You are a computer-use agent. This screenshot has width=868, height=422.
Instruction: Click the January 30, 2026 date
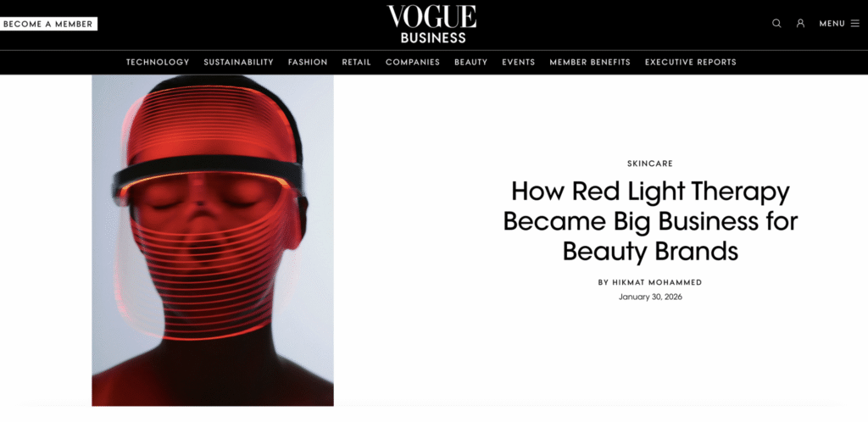pyautogui.click(x=650, y=297)
